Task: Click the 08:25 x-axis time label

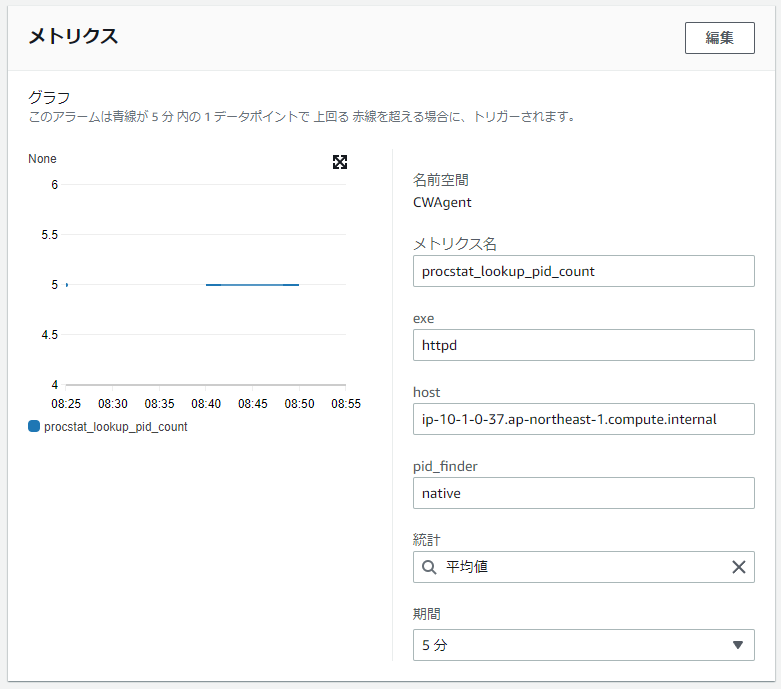Action: (x=66, y=404)
